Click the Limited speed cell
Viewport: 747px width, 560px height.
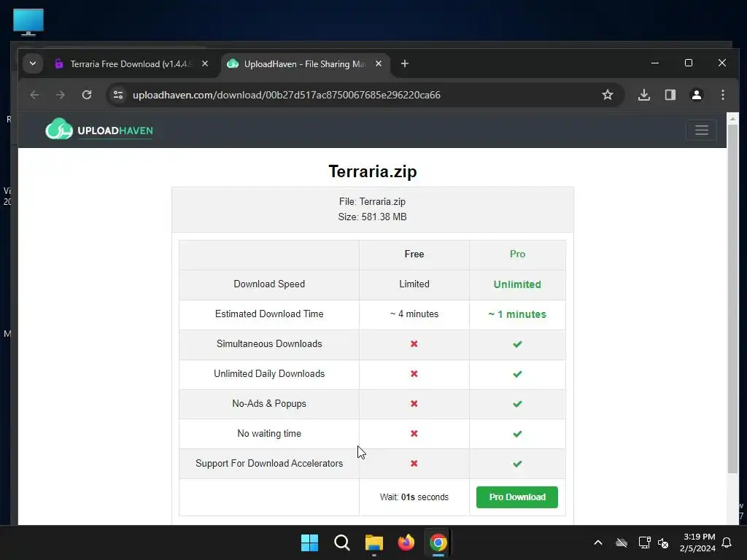[414, 284]
